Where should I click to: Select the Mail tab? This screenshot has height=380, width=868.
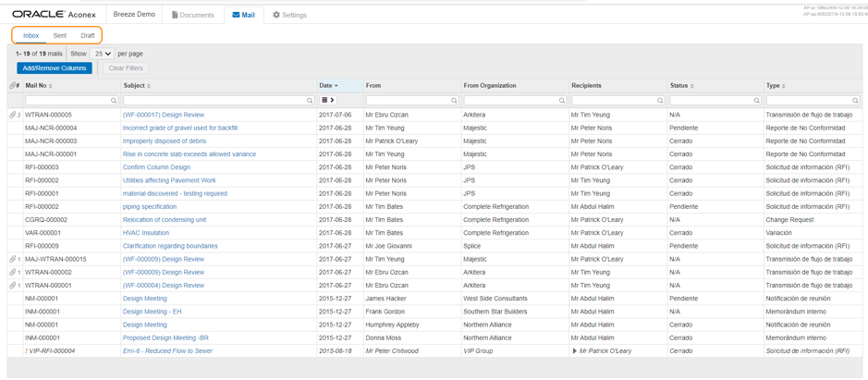244,15
